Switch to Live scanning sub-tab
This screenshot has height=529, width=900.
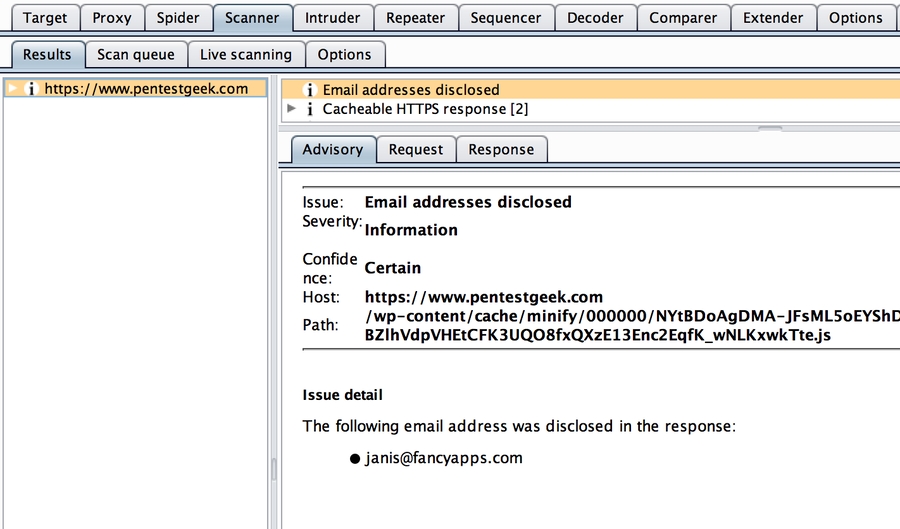click(245, 55)
